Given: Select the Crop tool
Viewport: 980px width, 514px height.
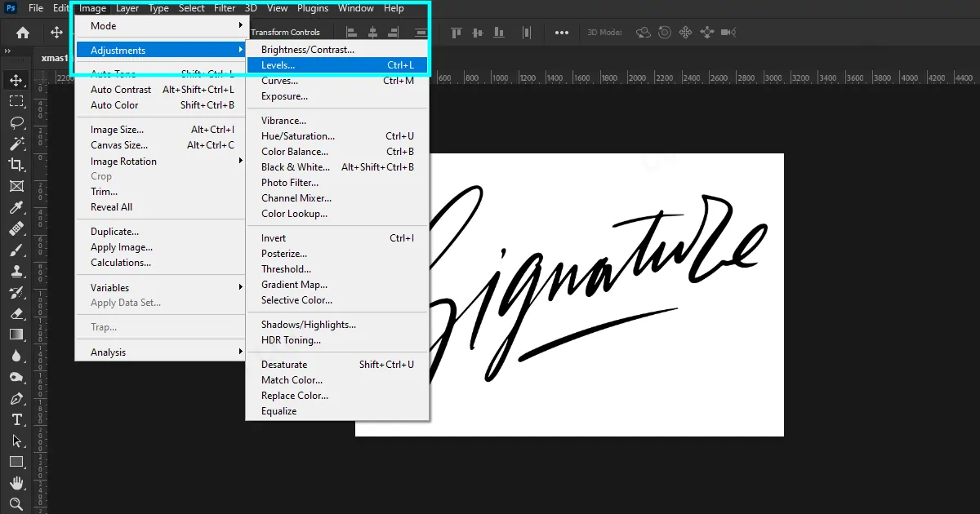Looking at the screenshot, I should (x=16, y=165).
